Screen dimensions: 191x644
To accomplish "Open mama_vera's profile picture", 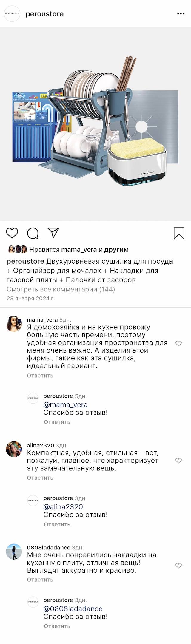I will pos(14,324).
